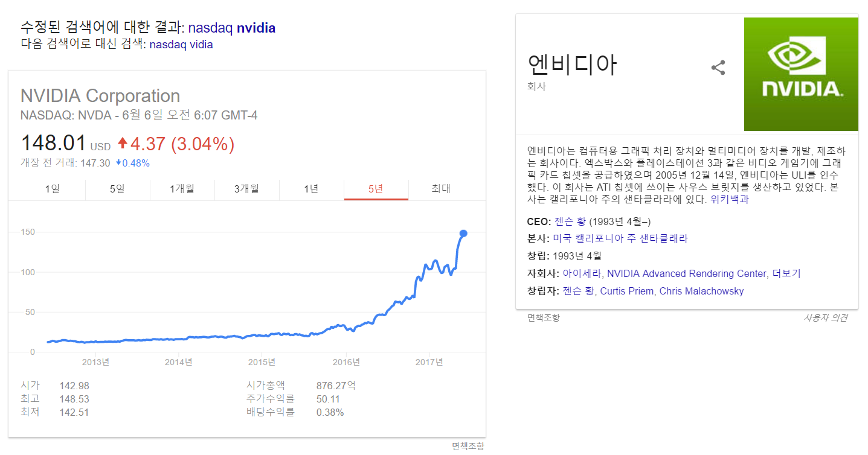The width and height of the screenshot is (868, 455).
Task: Open subsidiary link 아이세라
Action: [582, 273]
